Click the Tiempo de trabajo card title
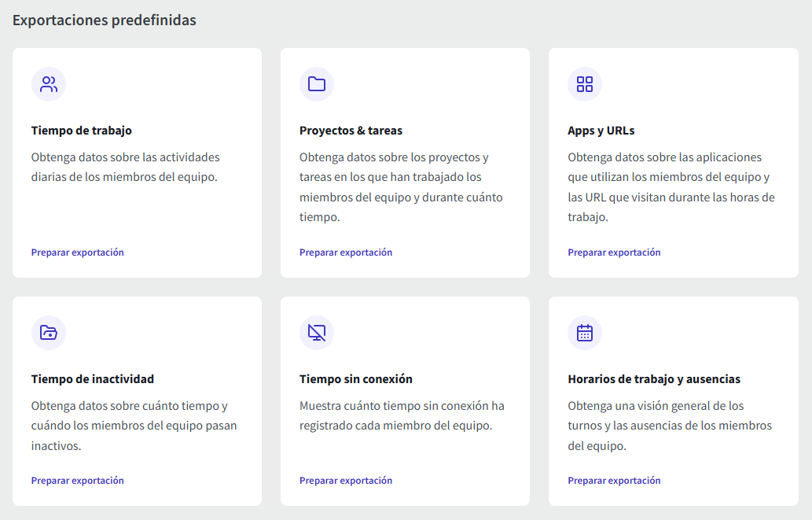The height and width of the screenshot is (520, 812). pyautogui.click(x=82, y=131)
